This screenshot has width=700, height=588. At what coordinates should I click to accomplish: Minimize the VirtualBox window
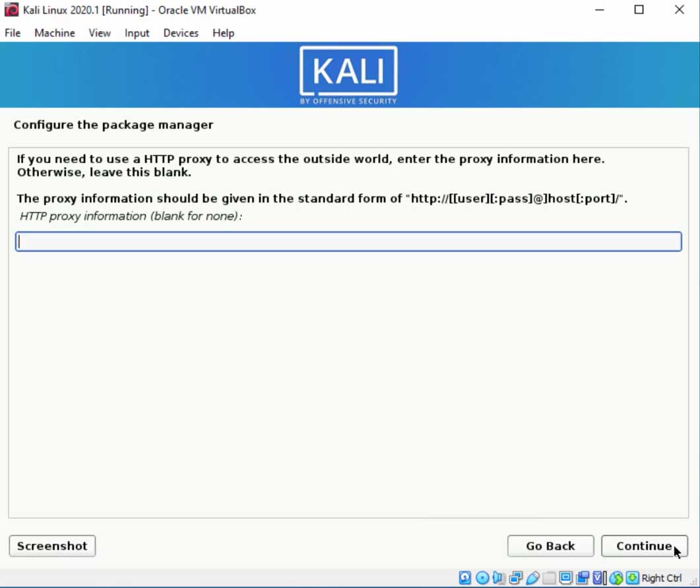click(x=600, y=10)
